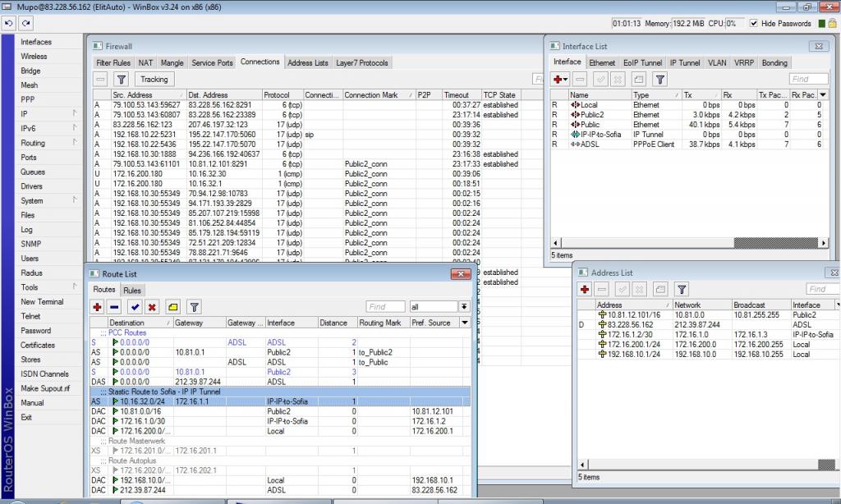Click the undo arrow in the main toolbar
Viewport: 841px width, 504px height.
8,24
